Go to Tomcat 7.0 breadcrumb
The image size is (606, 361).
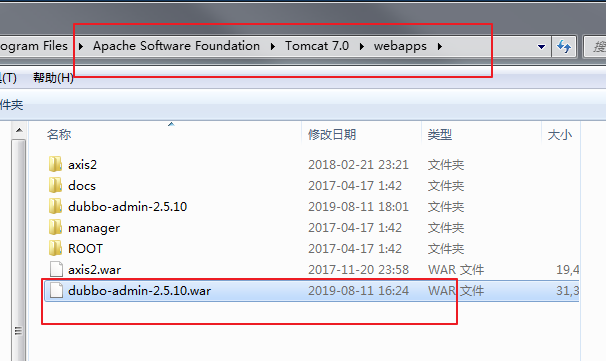pos(317,46)
